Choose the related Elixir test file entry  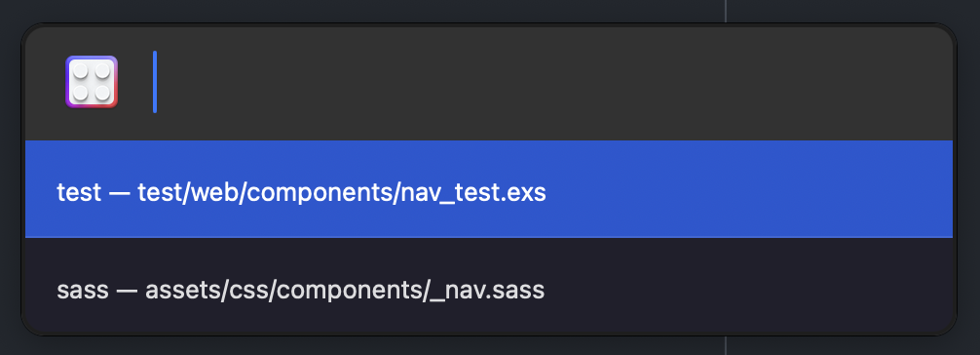point(489,189)
